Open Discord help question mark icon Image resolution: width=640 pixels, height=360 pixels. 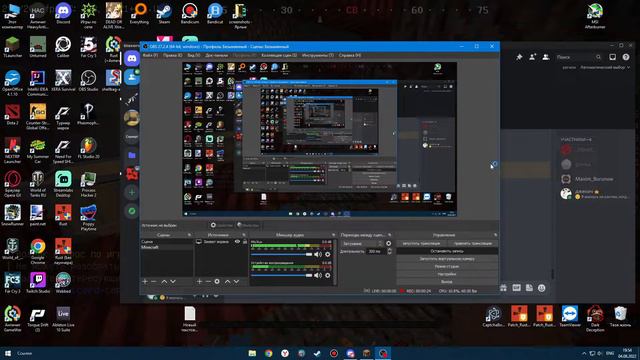coord(626,57)
